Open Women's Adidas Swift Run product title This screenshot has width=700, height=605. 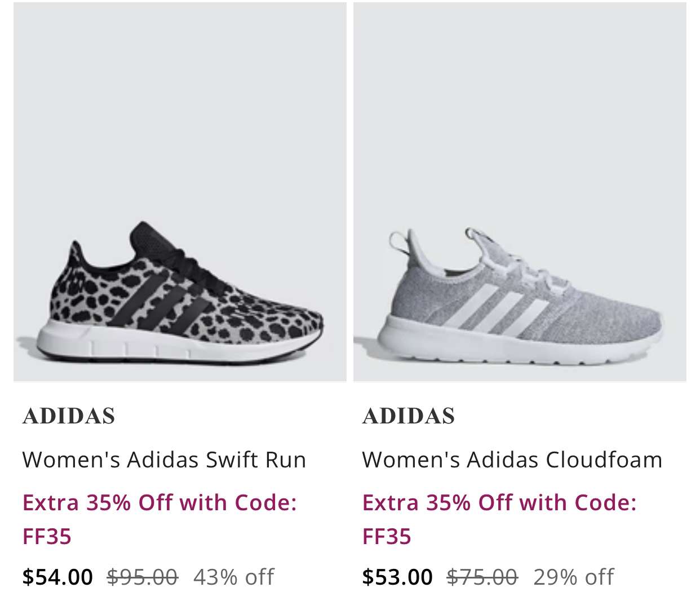tap(164, 460)
